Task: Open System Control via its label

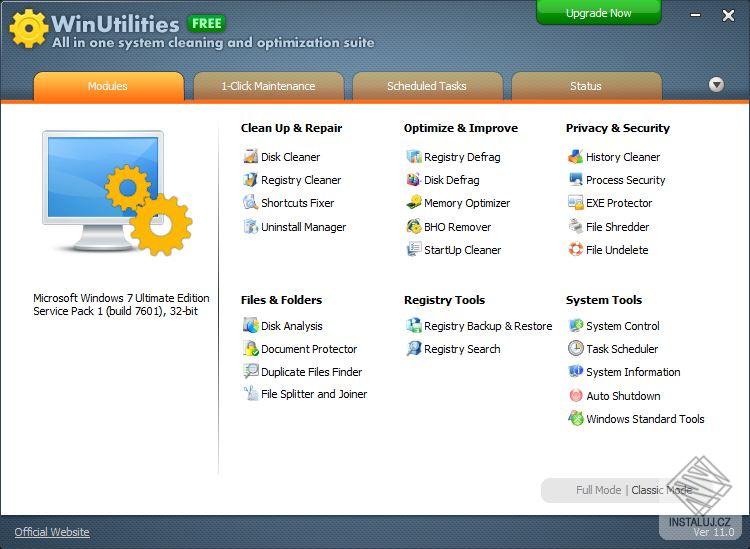Action: (x=623, y=326)
